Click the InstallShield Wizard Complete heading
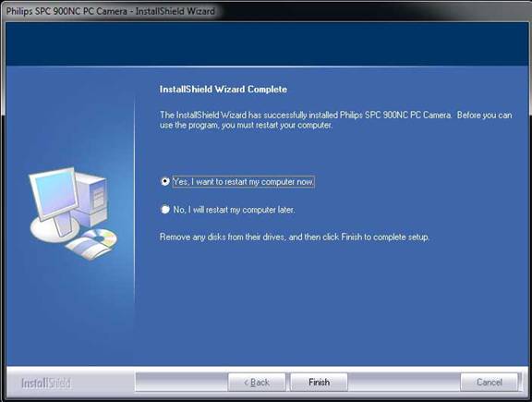Screen dimensions: 532x402 pyautogui.click(x=224, y=90)
